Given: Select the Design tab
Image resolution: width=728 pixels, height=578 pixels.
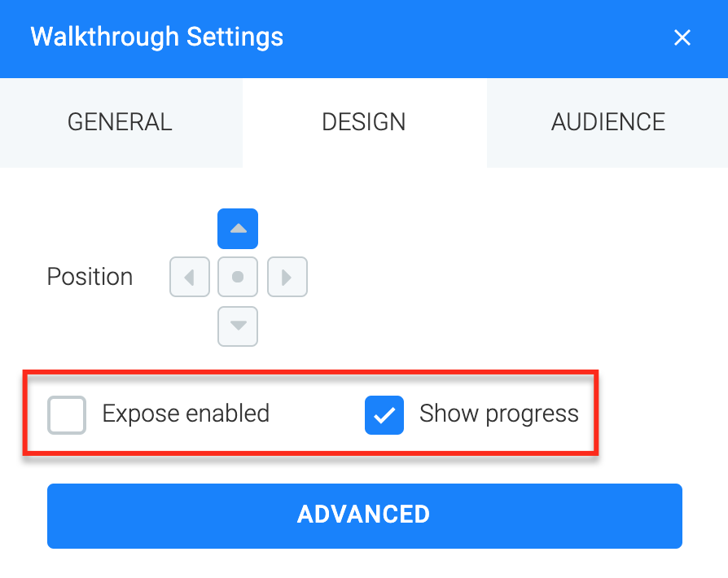Looking at the screenshot, I should pyautogui.click(x=365, y=123).
